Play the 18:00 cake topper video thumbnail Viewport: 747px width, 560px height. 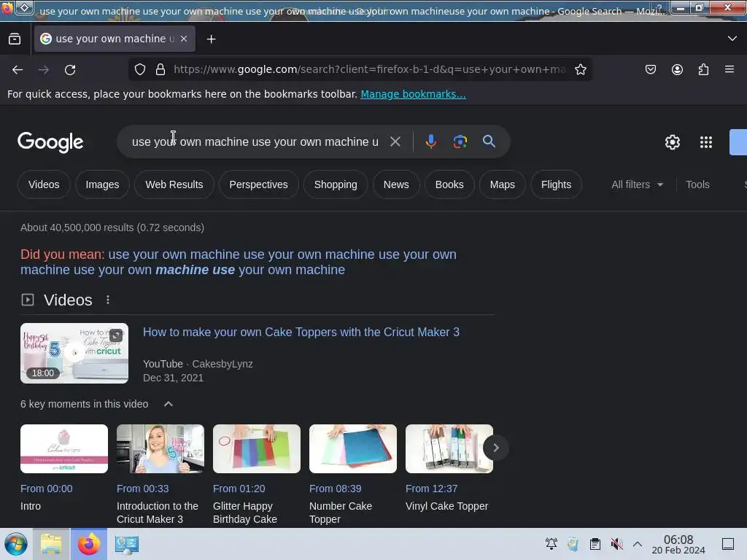pyautogui.click(x=74, y=354)
